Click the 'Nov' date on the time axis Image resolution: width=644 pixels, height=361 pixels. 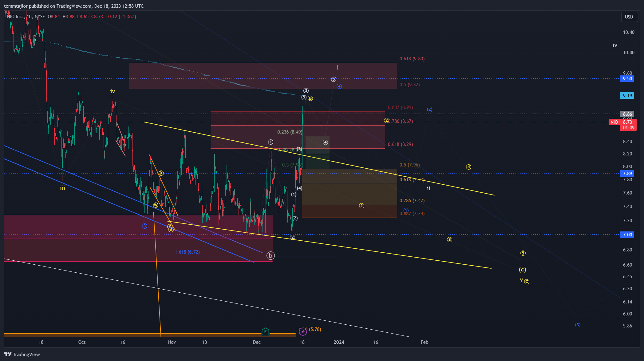(172, 342)
